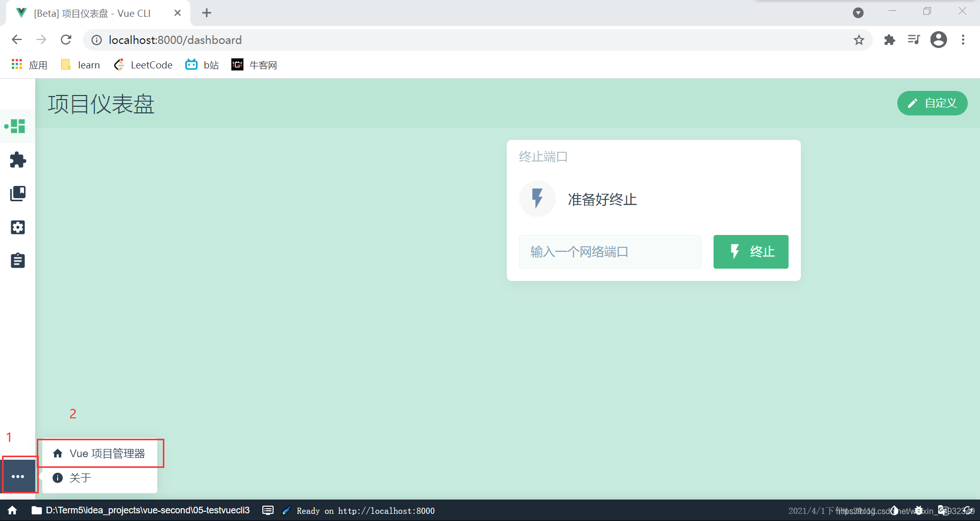The height and width of the screenshot is (521, 980).
Task: Open the 应用 apps bookmark
Action: click(30, 65)
